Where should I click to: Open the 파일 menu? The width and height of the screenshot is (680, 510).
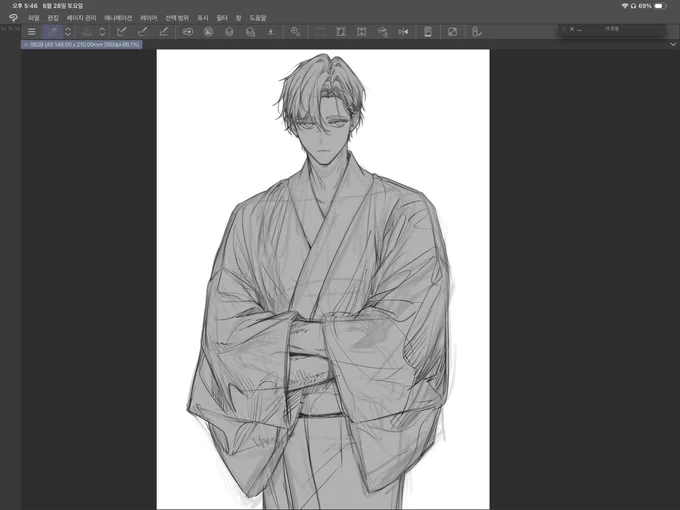pos(33,18)
